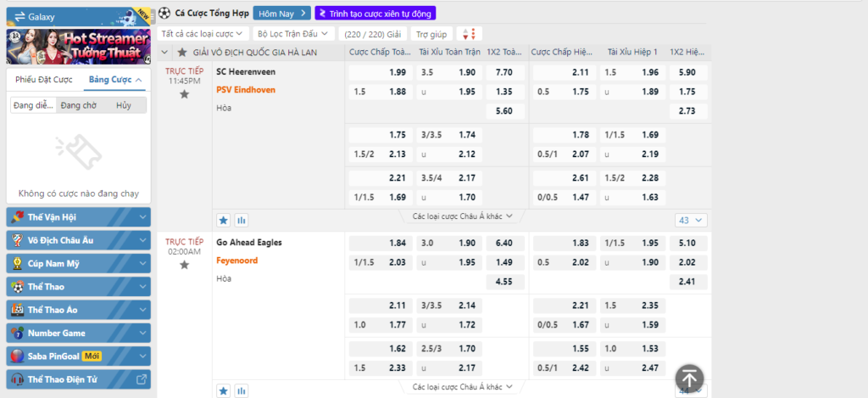The width and height of the screenshot is (868, 398).
Task: Open the Galaxy switcher icon
Action: click(x=20, y=17)
